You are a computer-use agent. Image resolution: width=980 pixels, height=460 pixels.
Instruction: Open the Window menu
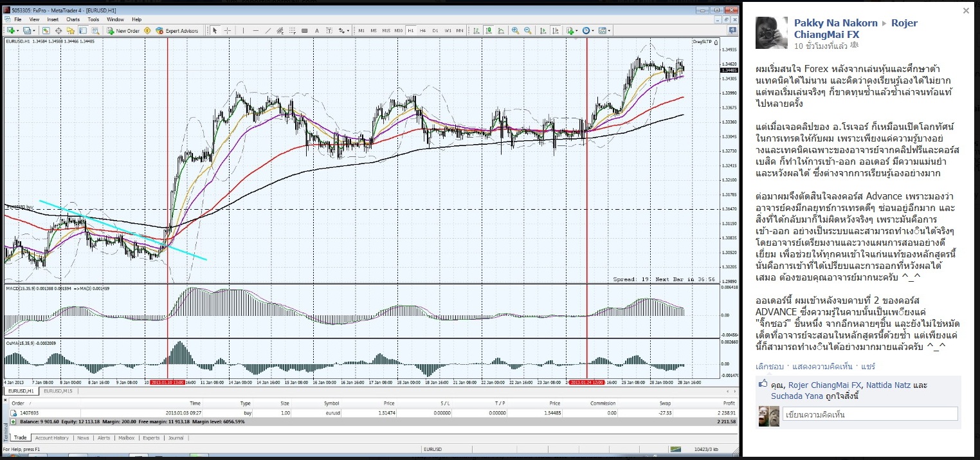tap(115, 19)
